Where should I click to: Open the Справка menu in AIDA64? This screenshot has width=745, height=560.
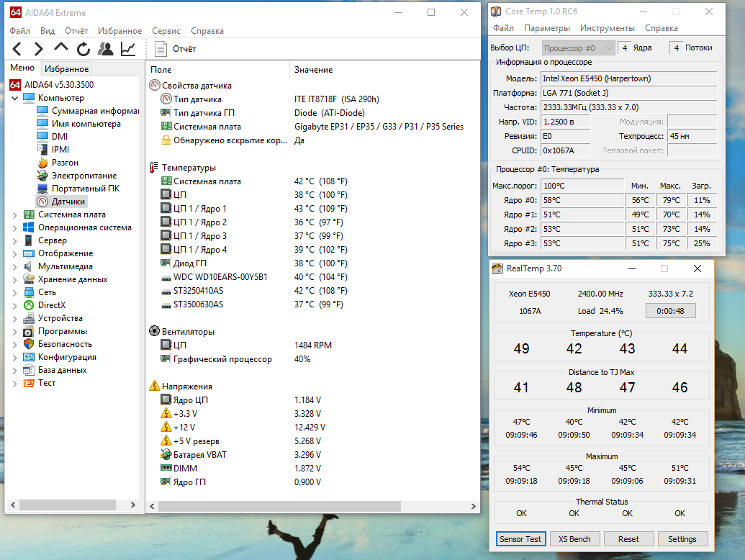coord(207,31)
